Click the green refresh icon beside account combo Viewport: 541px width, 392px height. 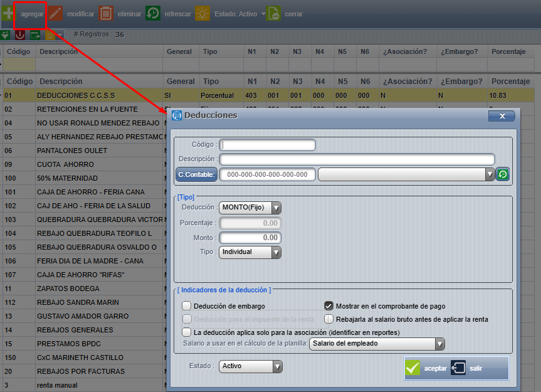(x=502, y=174)
